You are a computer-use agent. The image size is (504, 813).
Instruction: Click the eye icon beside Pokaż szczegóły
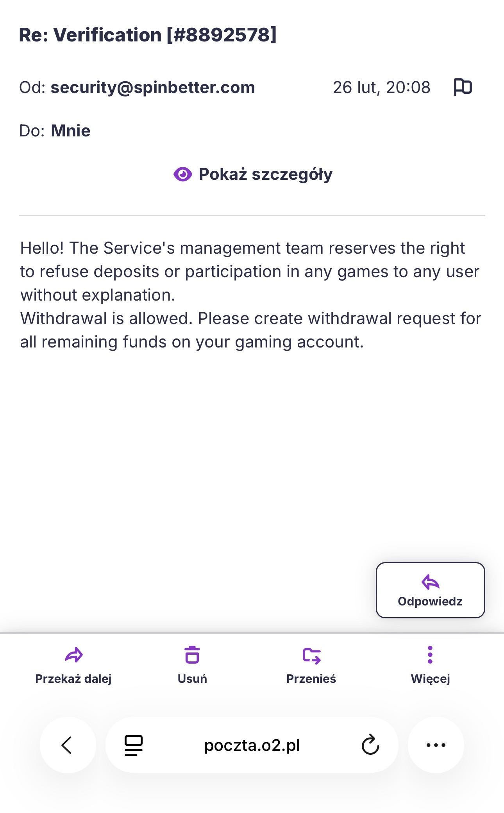pos(182,174)
